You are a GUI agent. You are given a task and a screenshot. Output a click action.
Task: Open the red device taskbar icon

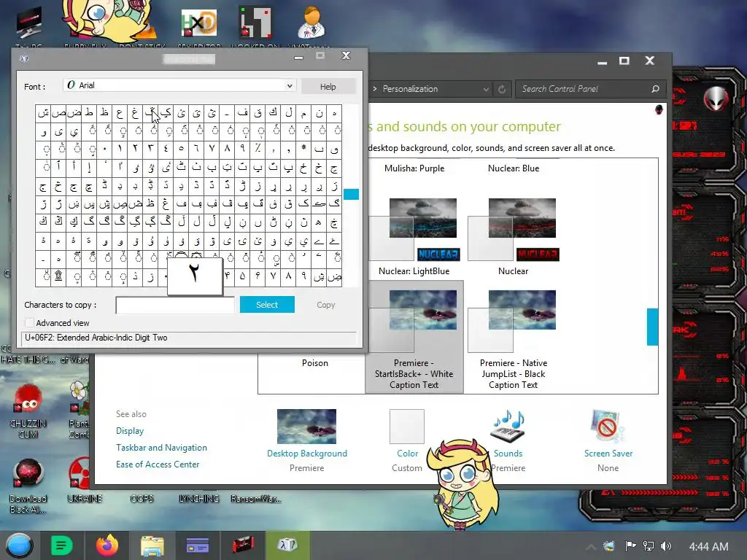pos(243,545)
